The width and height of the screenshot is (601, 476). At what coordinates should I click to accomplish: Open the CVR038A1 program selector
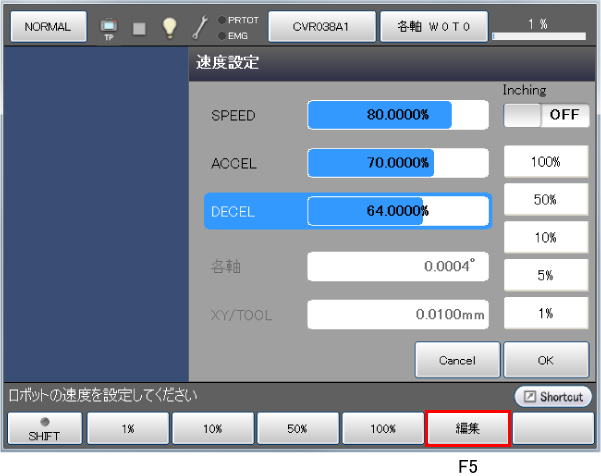[321, 27]
